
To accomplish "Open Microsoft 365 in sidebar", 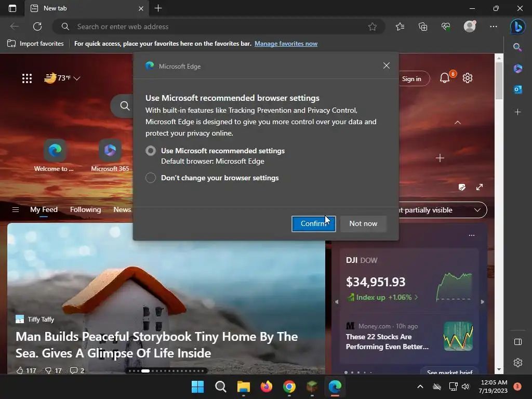I will (517, 68).
